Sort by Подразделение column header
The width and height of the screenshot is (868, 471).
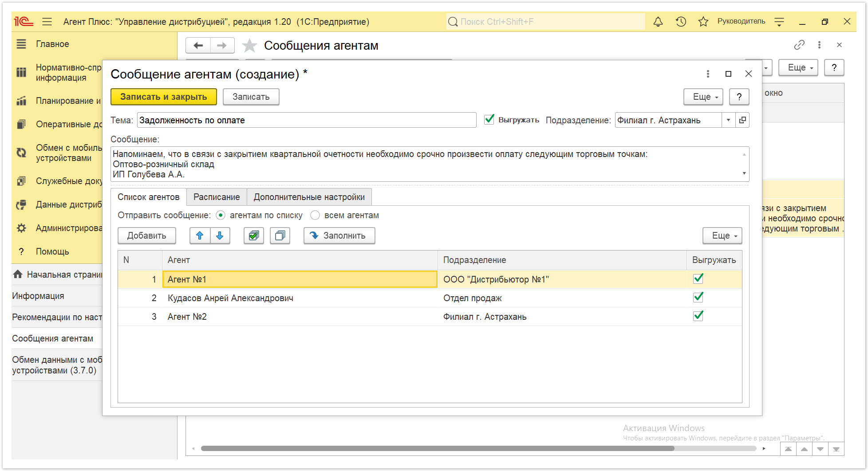coord(562,260)
